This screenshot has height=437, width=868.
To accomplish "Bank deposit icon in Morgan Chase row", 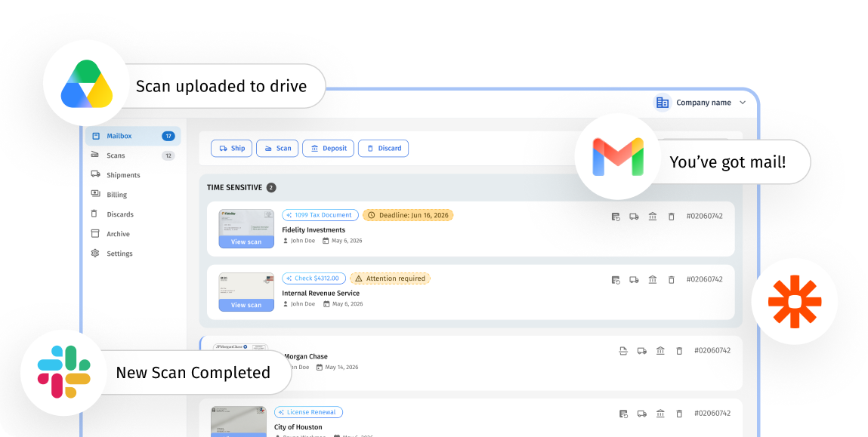I will [x=660, y=351].
